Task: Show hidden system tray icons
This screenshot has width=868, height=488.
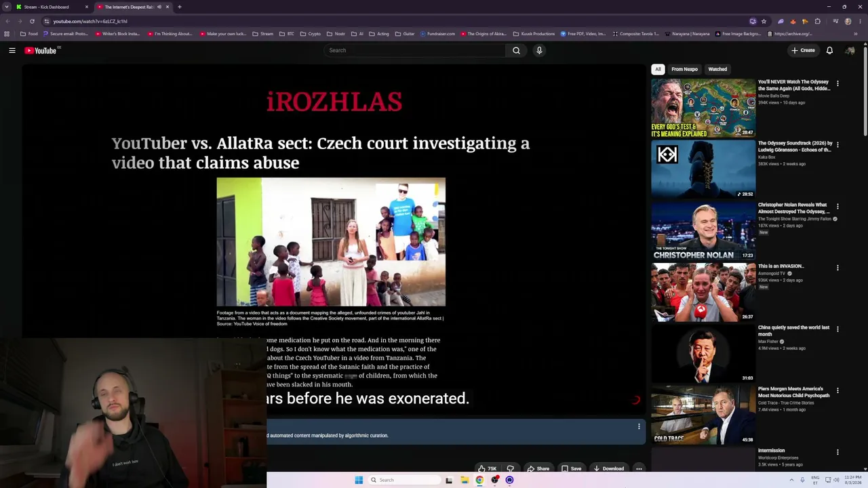Action: [x=791, y=480]
